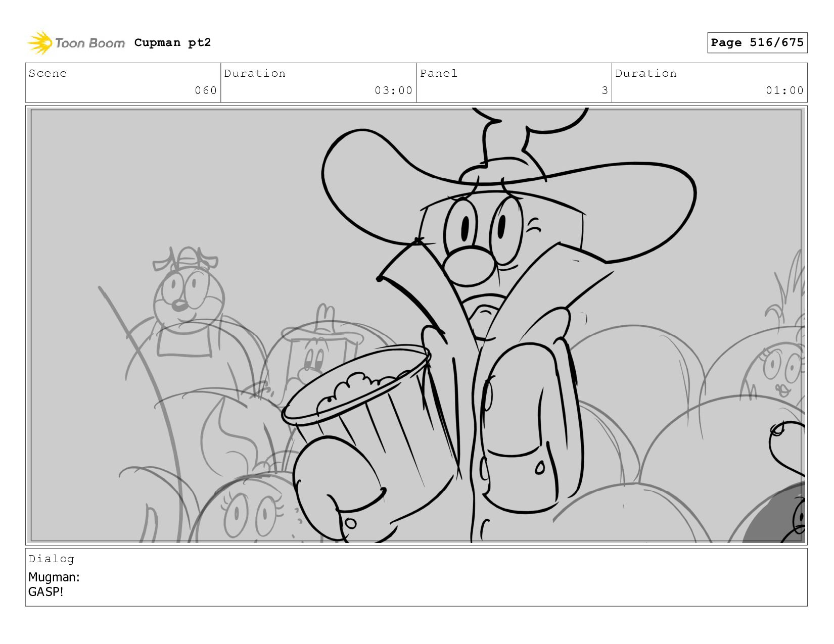Click the 'Scene' header label
The width and height of the screenshot is (834, 644).
(48, 73)
